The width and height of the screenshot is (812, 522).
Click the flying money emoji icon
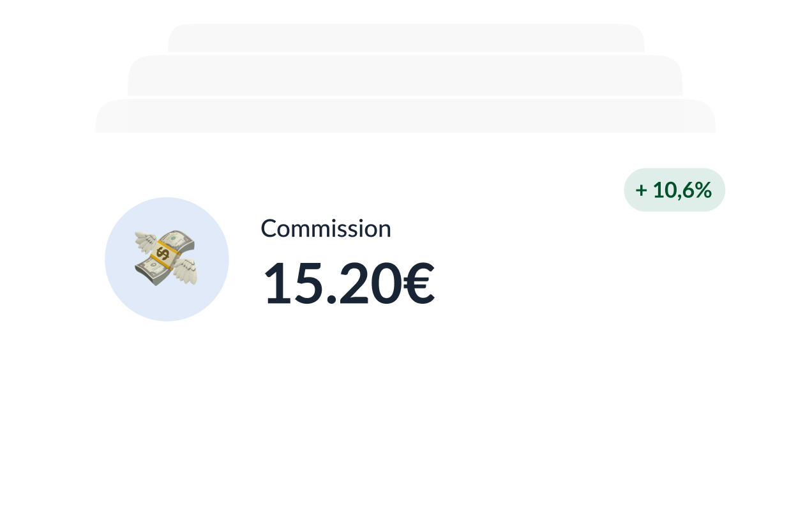(x=166, y=258)
